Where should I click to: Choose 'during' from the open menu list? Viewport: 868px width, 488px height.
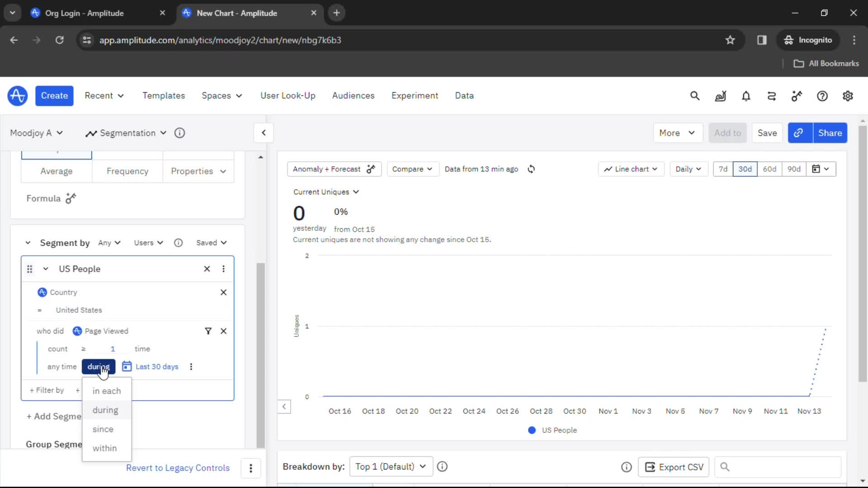[x=107, y=410]
